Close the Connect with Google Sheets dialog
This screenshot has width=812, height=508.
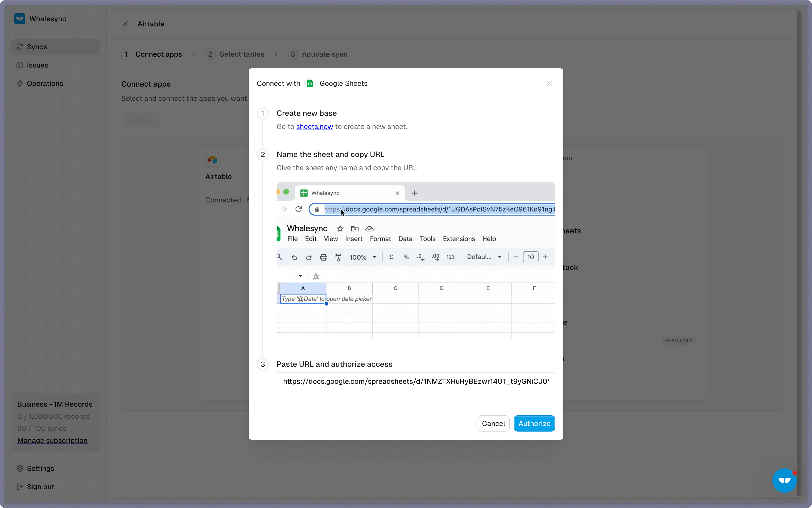pyautogui.click(x=550, y=83)
